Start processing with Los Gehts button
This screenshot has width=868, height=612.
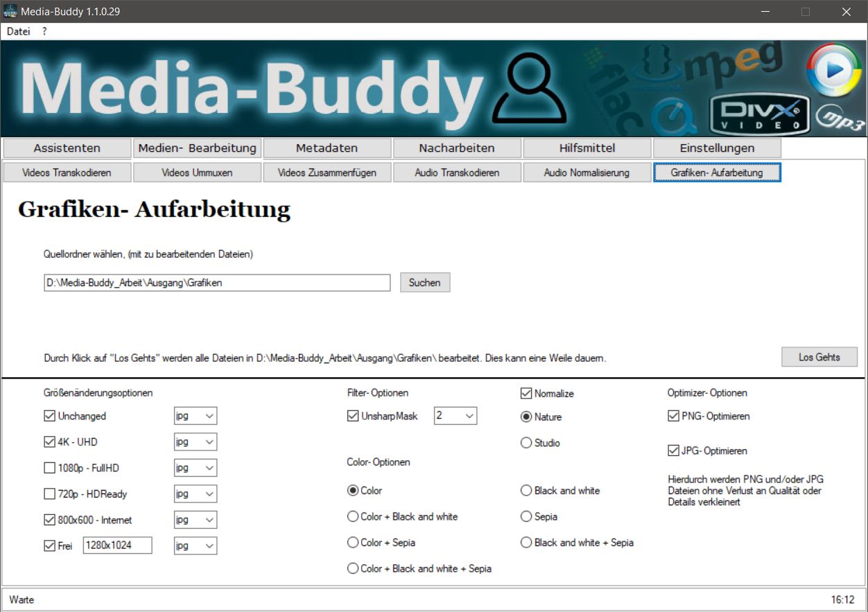coord(819,357)
